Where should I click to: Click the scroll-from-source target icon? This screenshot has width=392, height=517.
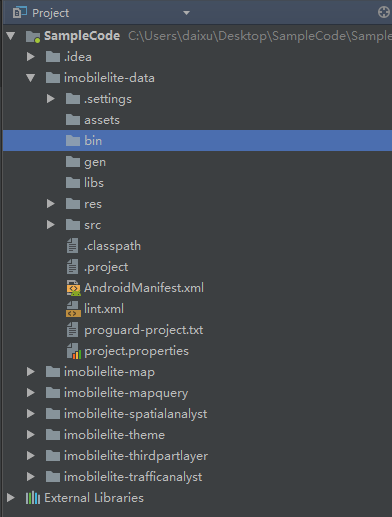point(384,13)
